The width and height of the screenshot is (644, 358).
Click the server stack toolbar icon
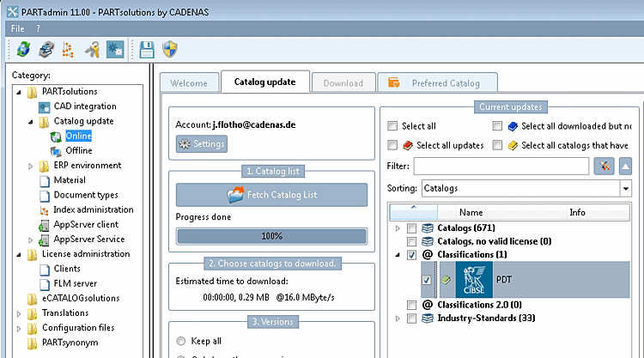(x=46, y=49)
